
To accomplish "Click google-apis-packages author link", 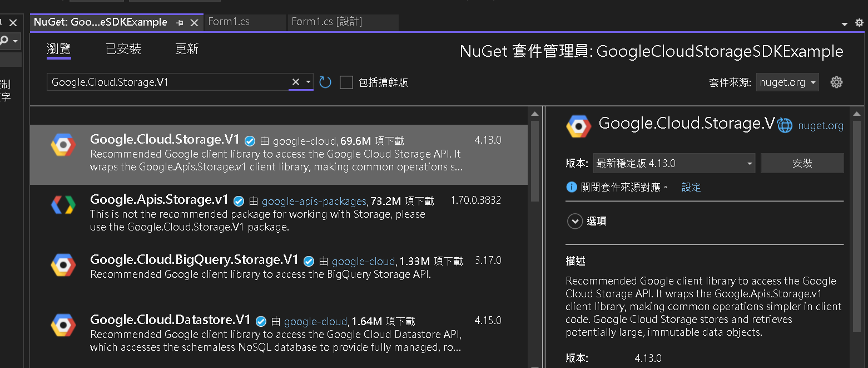I will [314, 201].
